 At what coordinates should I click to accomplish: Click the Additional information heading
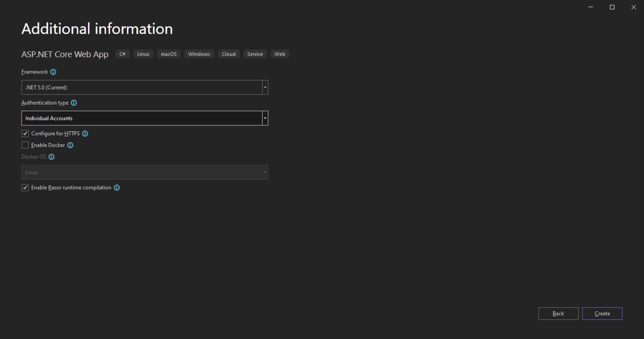pyautogui.click(x=97, y=29)
